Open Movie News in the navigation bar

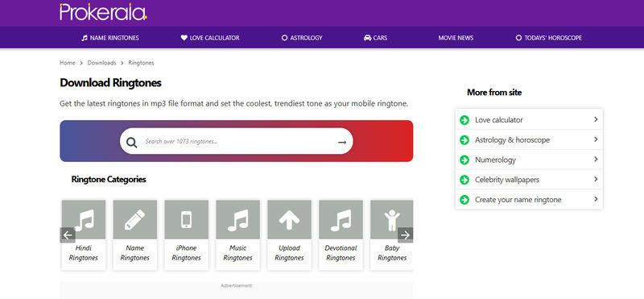456,38
